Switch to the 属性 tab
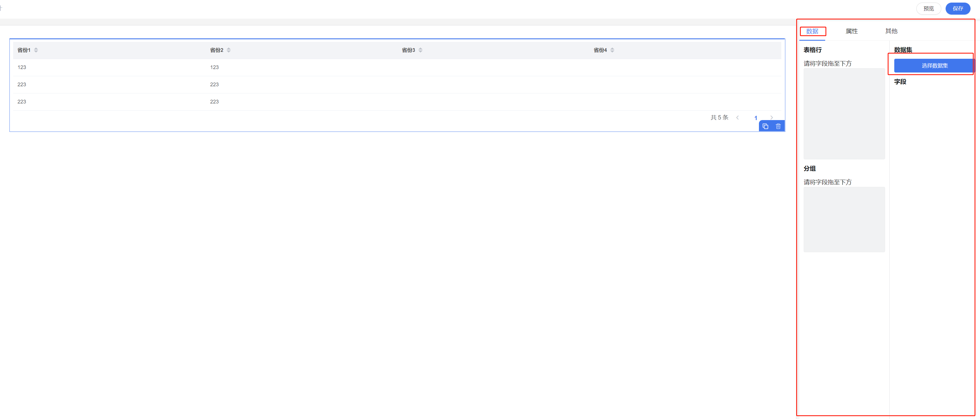980x419 pixels. click(852, 31)
